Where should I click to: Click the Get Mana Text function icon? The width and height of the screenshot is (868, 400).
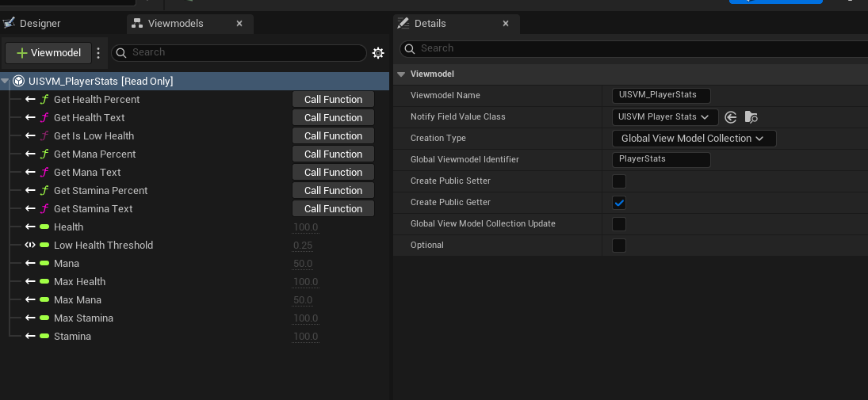tap(44, 173)
